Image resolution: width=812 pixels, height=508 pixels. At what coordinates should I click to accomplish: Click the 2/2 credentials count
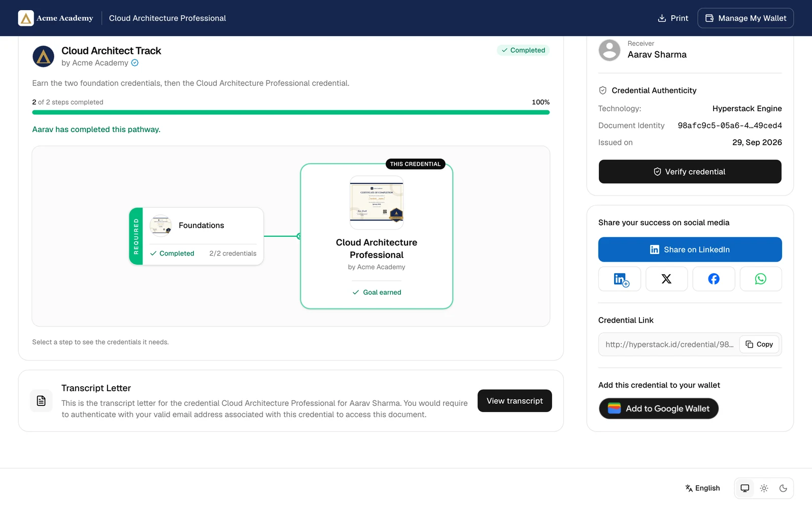point(233,253)
